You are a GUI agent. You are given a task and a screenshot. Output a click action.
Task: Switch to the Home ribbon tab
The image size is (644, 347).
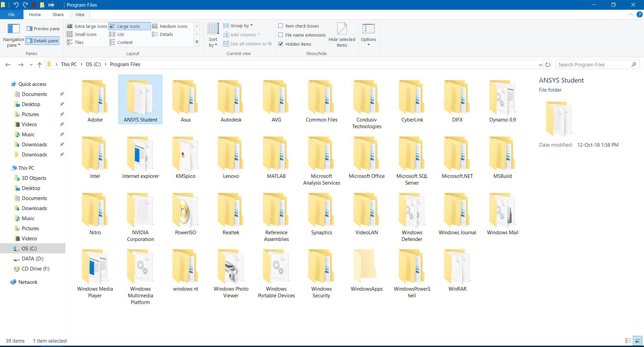35,14
